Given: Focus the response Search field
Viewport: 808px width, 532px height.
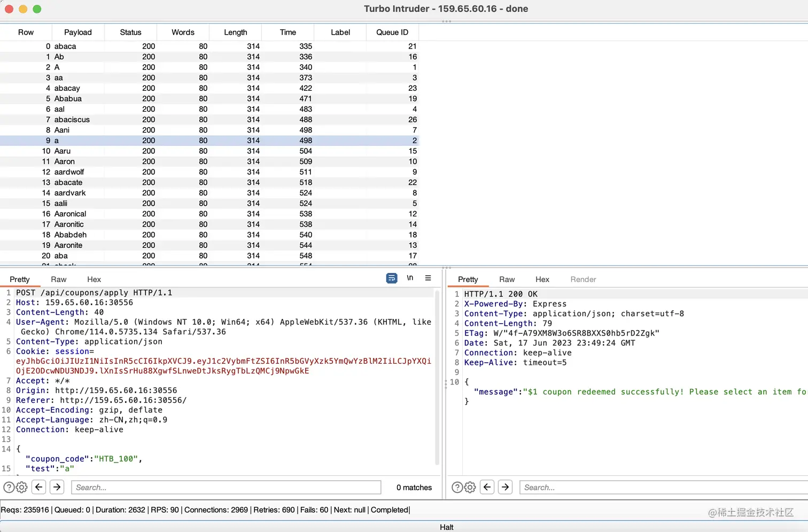Looking at the screenshot, I should pyautogui.click(x=664, y=487).
